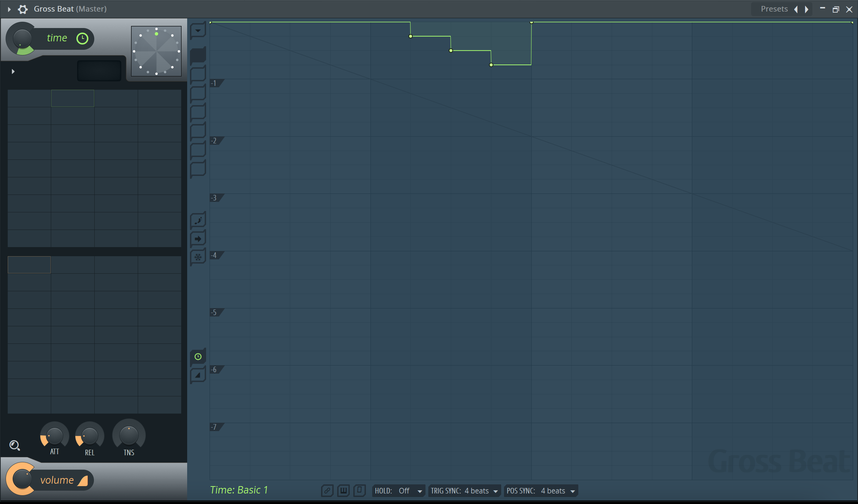The height and width of the screenshot is (504, 858).
Task: Click the dark display box next to the scratch dial
Action: tap(99, 71)
